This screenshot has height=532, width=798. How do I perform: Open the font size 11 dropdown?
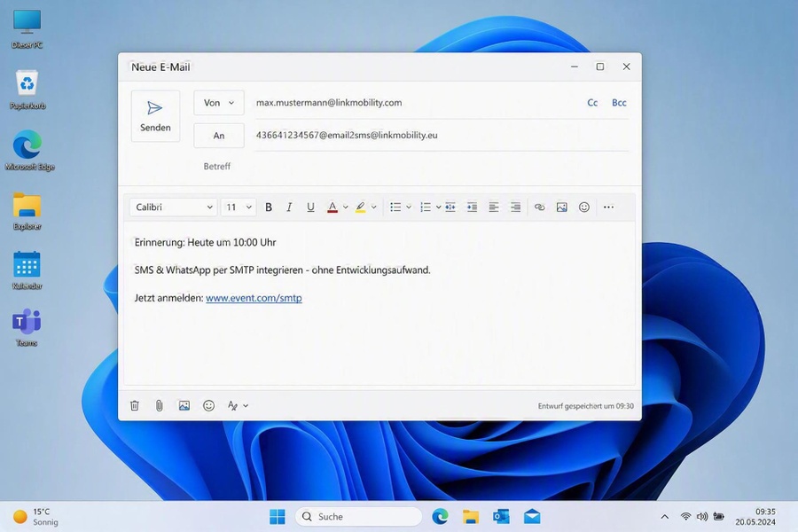[x=239, y=207]
